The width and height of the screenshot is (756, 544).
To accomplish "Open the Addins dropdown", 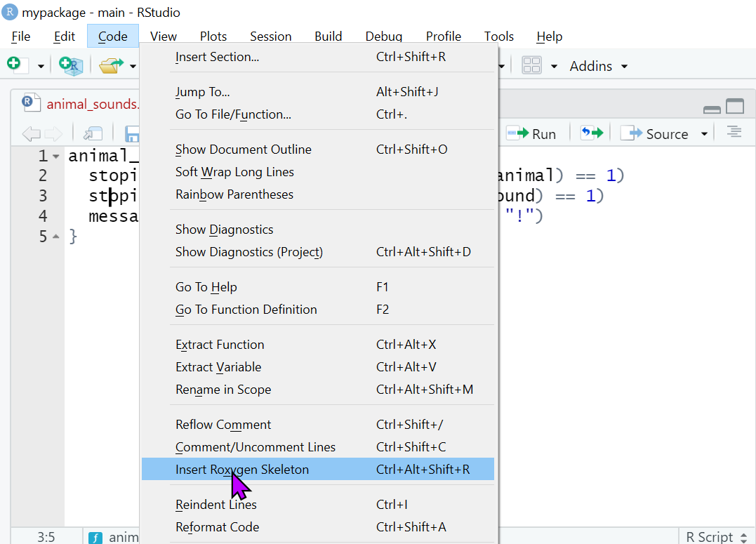I will pyautogui.click(x=598, y=66).
